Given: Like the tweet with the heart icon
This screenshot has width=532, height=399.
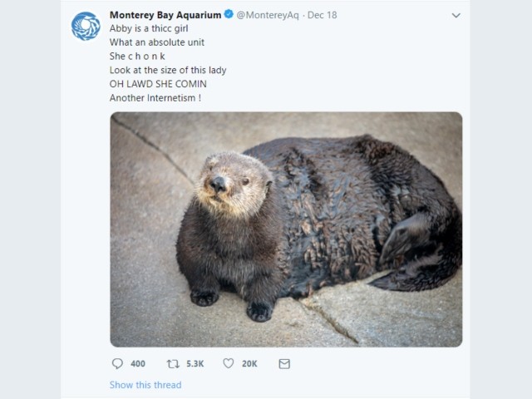Looking at the screenshot, I should coord(229,363).
